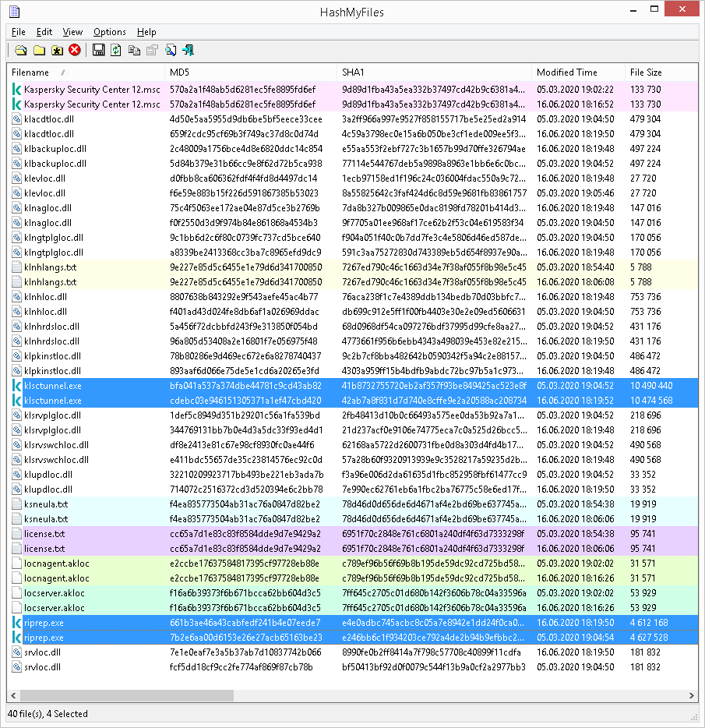Open the Options menu

point(110,32)
